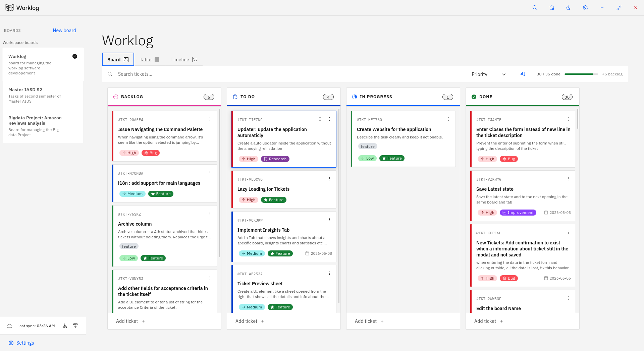Click the Checkmark on active Worklog board

coord(75,56)
